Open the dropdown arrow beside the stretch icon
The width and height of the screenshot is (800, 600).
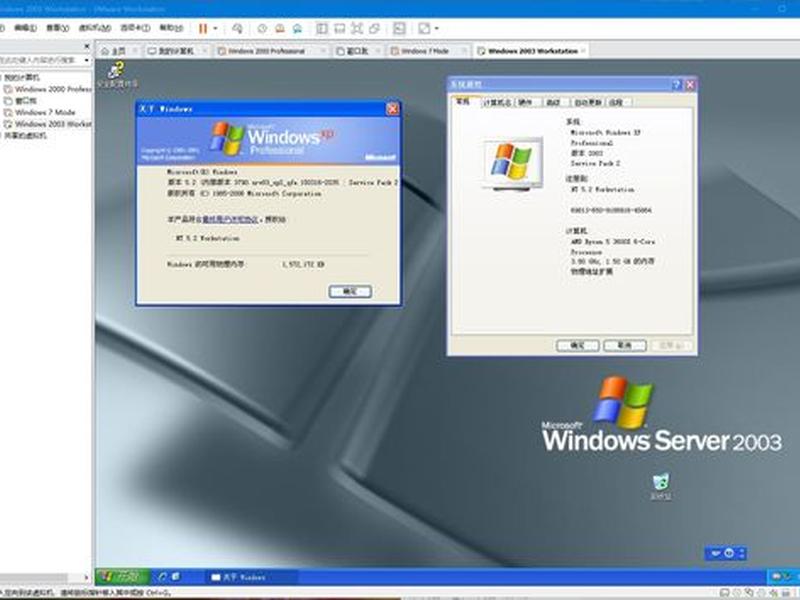point(437,29)
